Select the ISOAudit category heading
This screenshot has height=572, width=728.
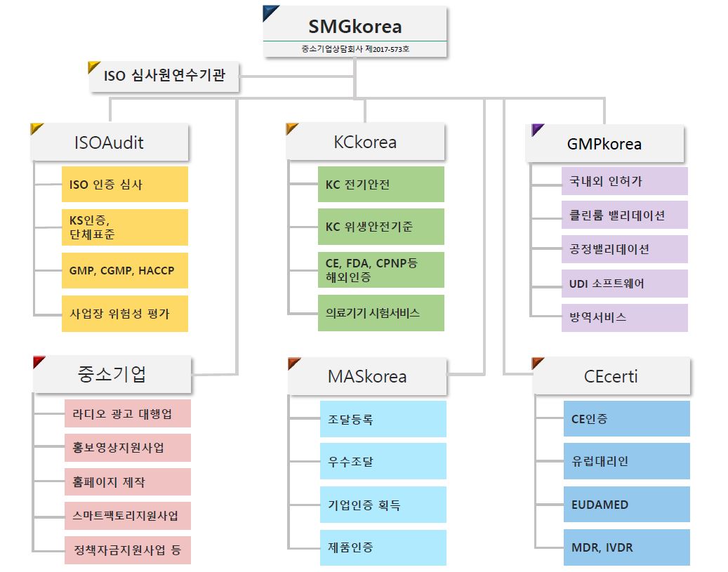110,142
